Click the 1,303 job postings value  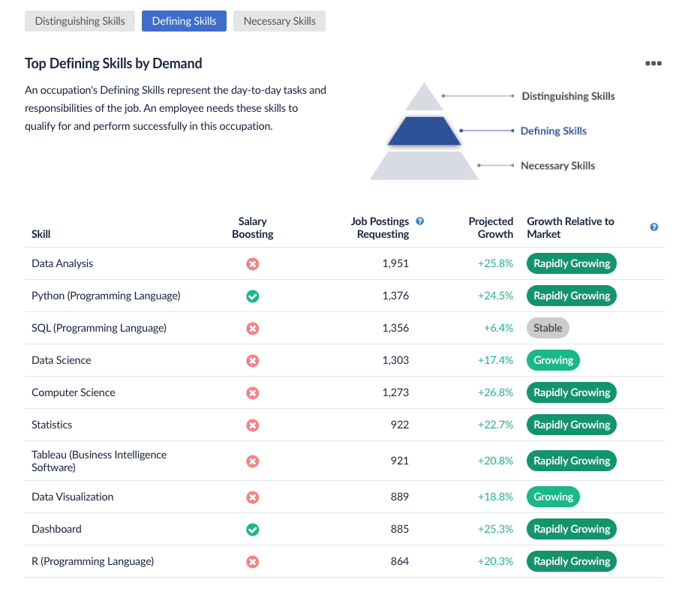tap(395, 360)
